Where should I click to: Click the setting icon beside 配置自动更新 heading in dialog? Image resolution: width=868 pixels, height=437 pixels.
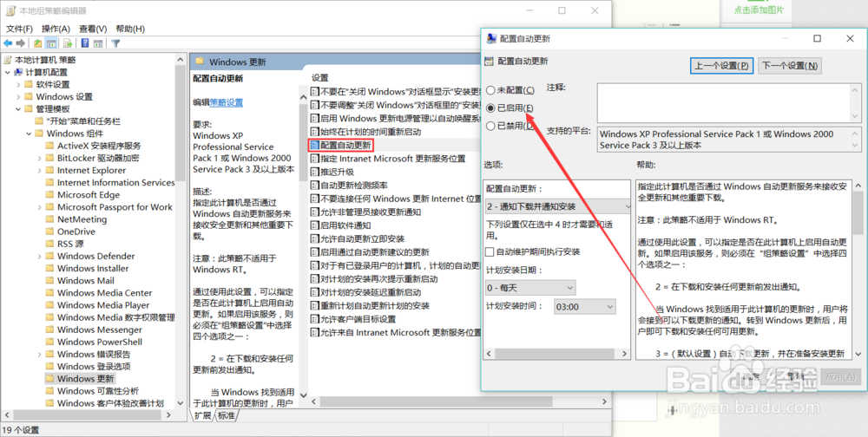tap(488, 61)
